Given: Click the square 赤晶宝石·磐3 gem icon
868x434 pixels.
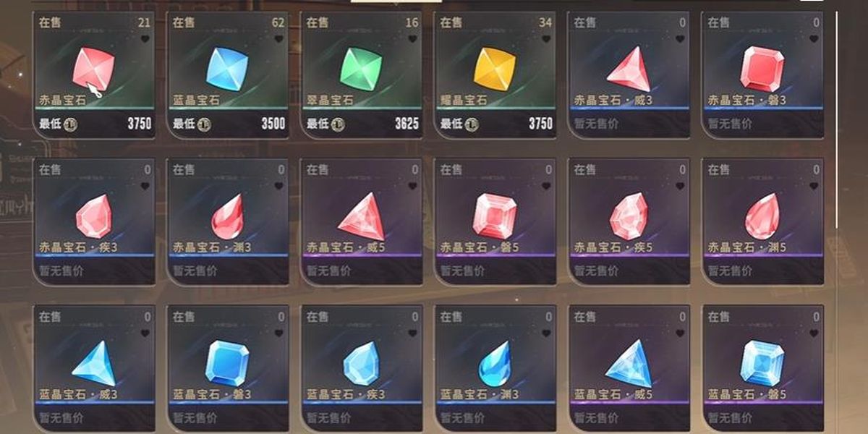Looking at the screenshot, I should coord(762,69).
